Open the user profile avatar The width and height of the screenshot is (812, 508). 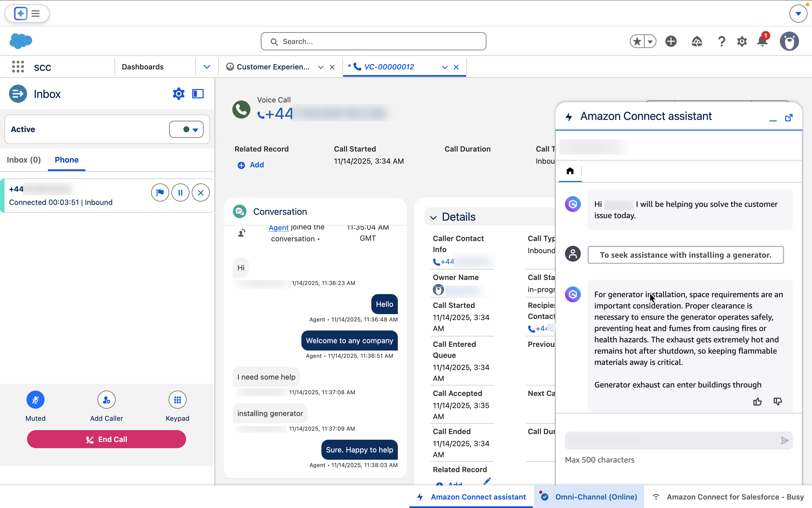click(789, 41)
